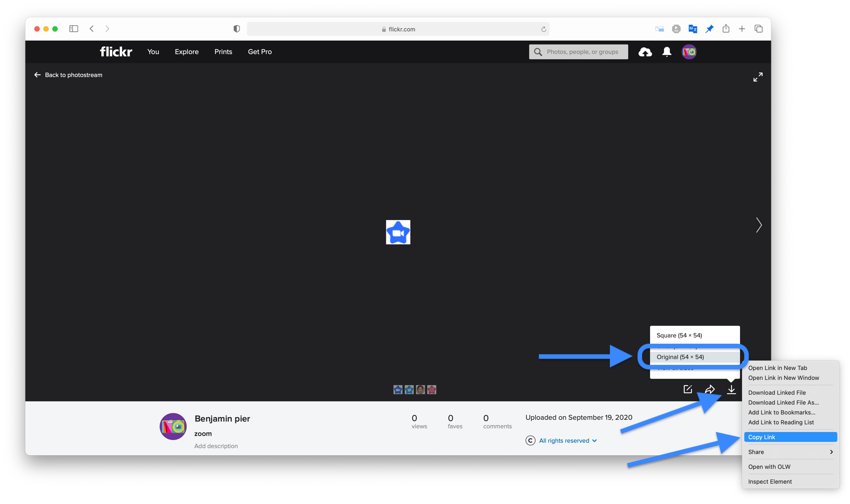Open All rights reserved license dropdown
850x504 pixels.
[568, 441]
